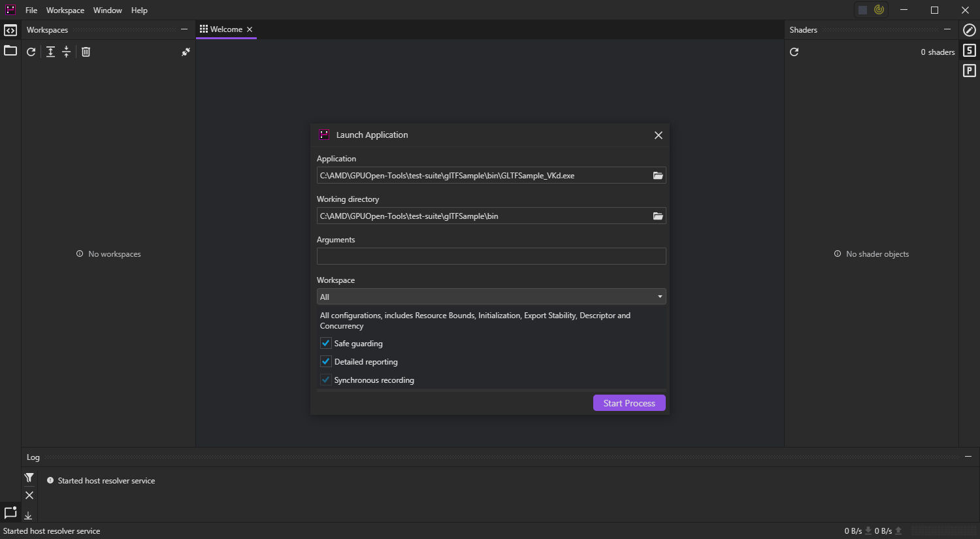Image resolution: width=980 pixels, height=539 pixels.
Task: Collapse the Log panel
Action: pos(968,457)
